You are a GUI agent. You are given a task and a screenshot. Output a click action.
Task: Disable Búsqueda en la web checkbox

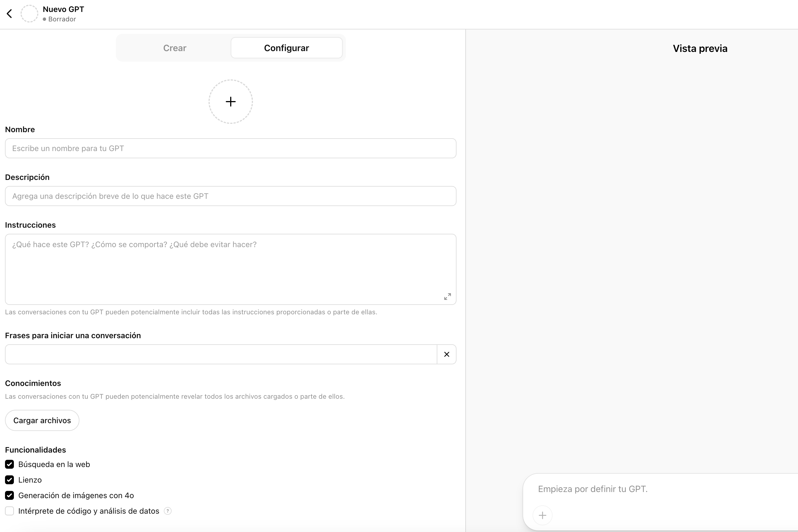[x=9, y=464]
